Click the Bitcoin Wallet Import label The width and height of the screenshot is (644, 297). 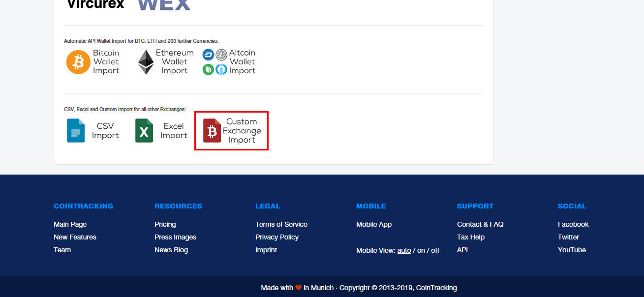pyautogui.click(x=106, y=61)
